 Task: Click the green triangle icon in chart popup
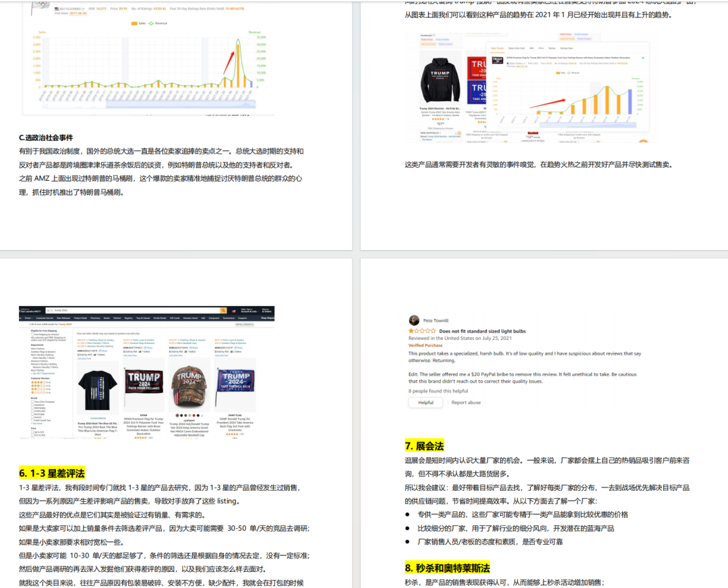click(x=643, y=57)
